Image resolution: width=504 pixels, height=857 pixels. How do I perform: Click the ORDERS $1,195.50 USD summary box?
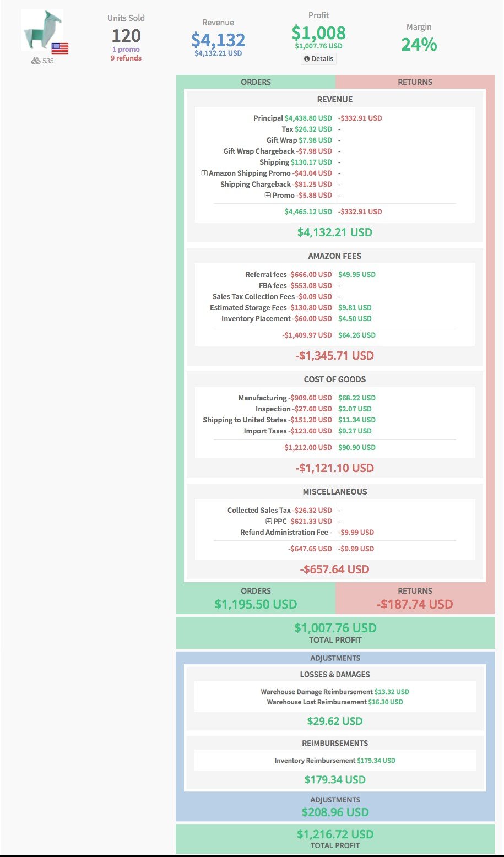256,598
